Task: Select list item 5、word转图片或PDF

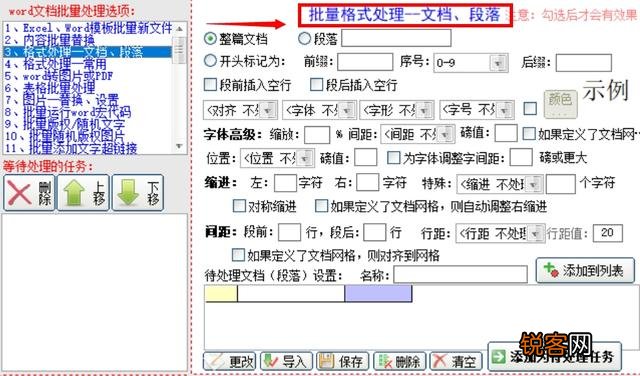Action: [59, 76]
